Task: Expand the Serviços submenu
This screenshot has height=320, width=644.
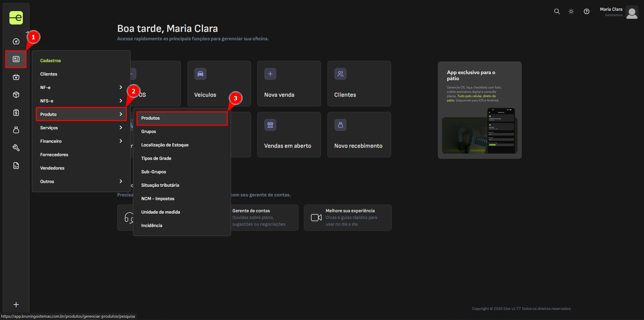Action: click(81, 128)
